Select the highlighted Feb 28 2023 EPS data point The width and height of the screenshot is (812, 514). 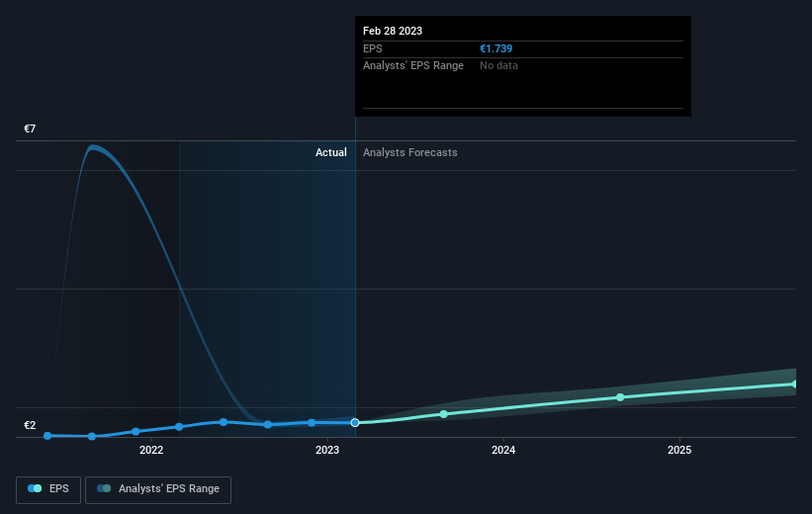coord(355,423)
